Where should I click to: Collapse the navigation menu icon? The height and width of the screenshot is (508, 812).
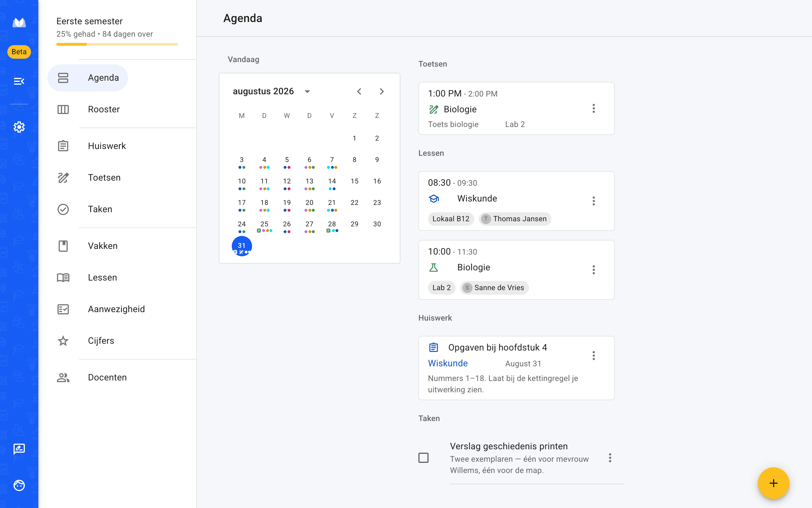point(19,81)
